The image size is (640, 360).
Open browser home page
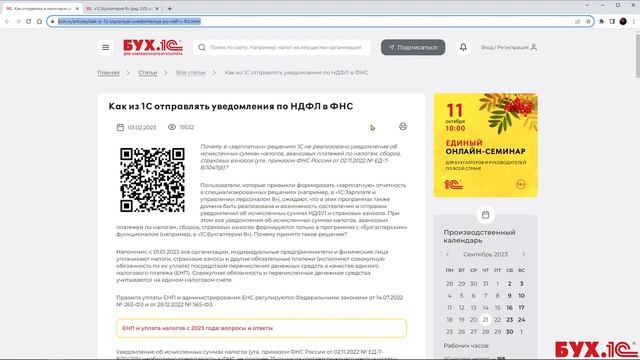click(39, 21)
